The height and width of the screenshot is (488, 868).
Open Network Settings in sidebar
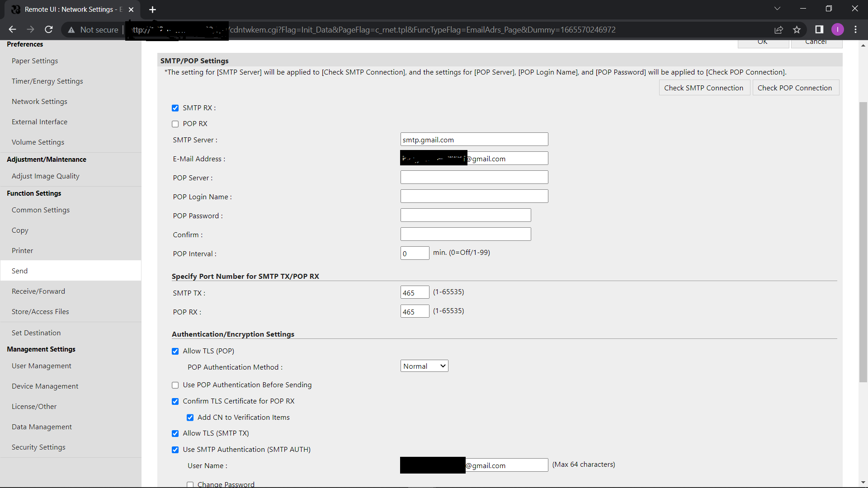pos(39,102)
